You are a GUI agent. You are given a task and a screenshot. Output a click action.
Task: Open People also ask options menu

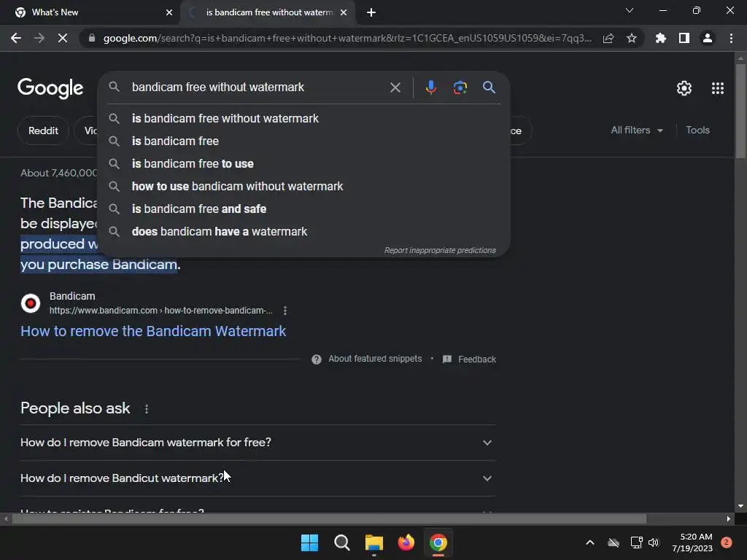click(x=147, y=409)
